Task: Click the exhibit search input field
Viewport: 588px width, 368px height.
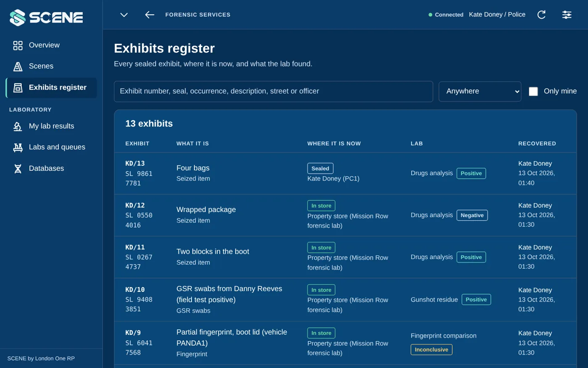Action: (273, 91)
